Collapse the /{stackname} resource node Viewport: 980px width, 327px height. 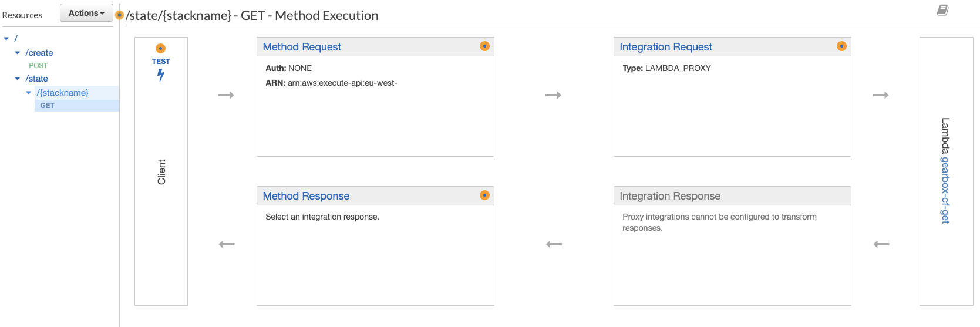click(29, 93)
